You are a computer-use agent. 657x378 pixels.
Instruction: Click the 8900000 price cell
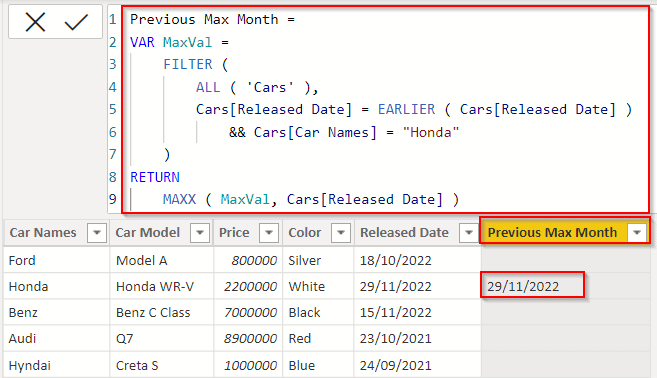tap(248, 338)
